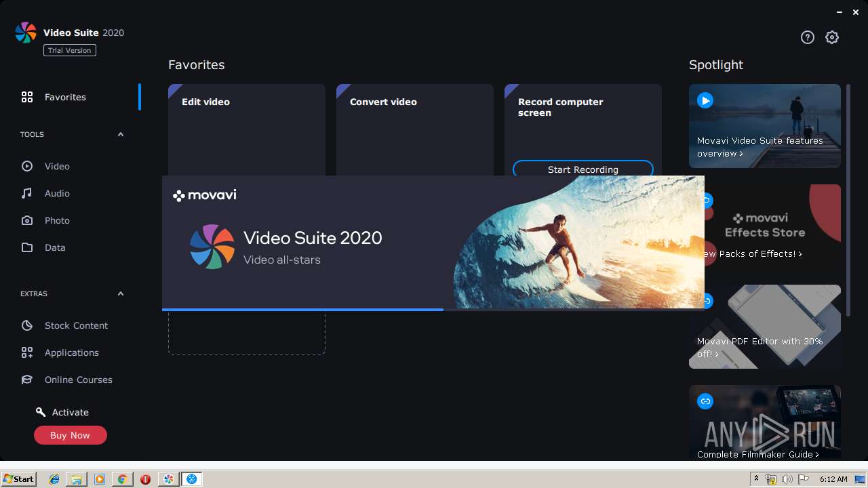Viewport: 868px width, 488px height.
Task: Click the network tray icon
Action: (771, 479)
